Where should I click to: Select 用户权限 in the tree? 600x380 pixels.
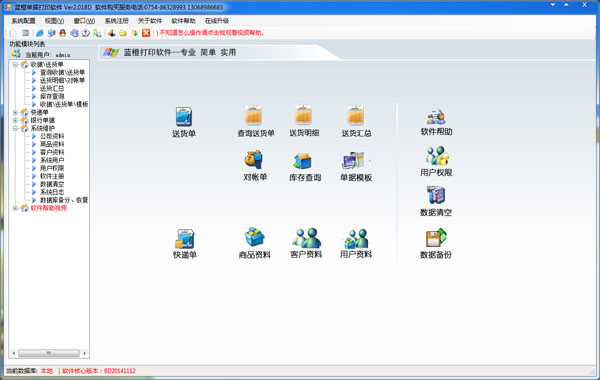coord(52,168)
